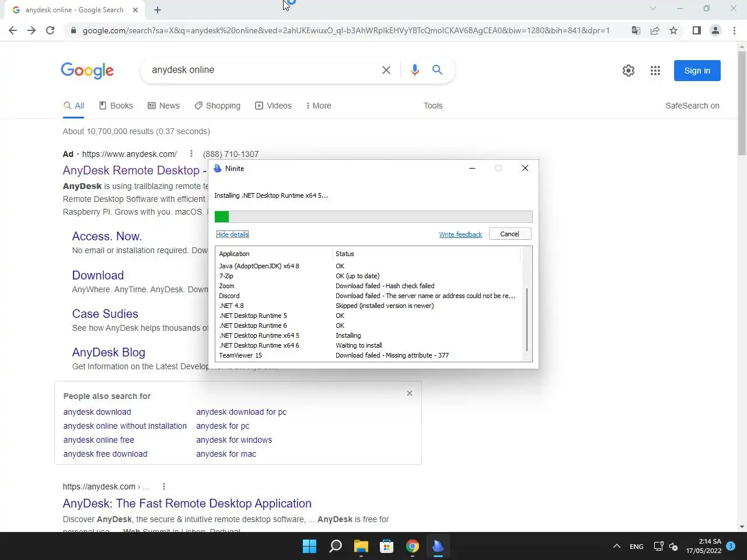The height and width of the screenshot is (560, 747).
Task: Select the Zoom row in Ninite list
Action: [x=368, y=286]
